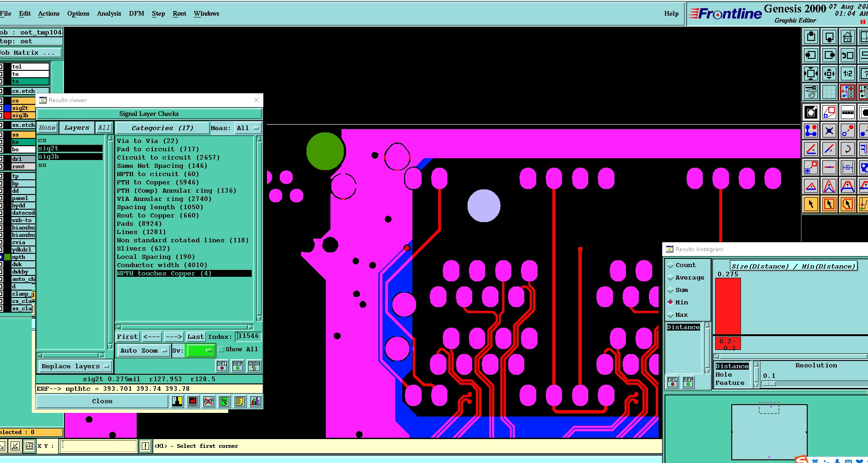The width and height of the screenshot is (868, 463).
Task: Select 'Pad to circuit (717)' category
Action: [158, 149]
